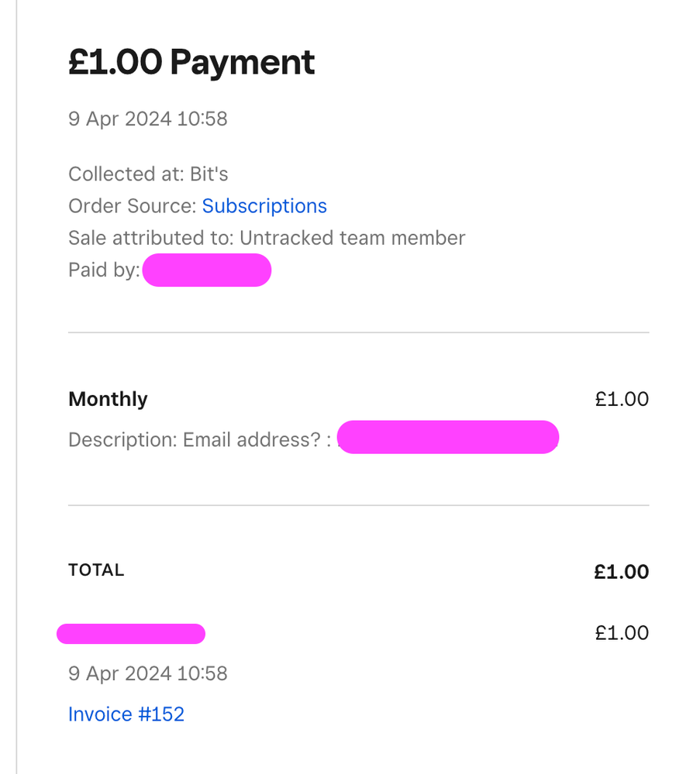Click the bold £1.00 total amount
Viewport: 700px width, 774px height.
[621, 572]
